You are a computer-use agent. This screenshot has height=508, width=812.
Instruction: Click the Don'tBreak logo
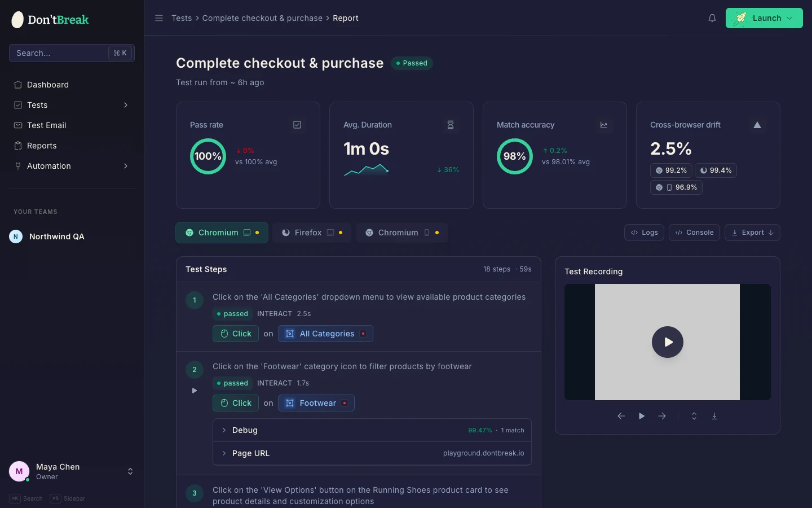[x=50, y=20]
